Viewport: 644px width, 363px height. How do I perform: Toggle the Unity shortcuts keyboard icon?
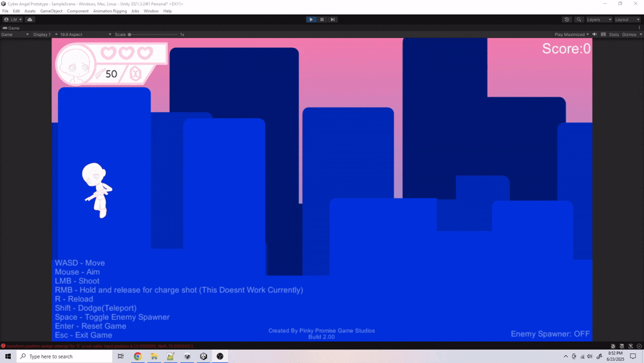[x=603, y=35]
